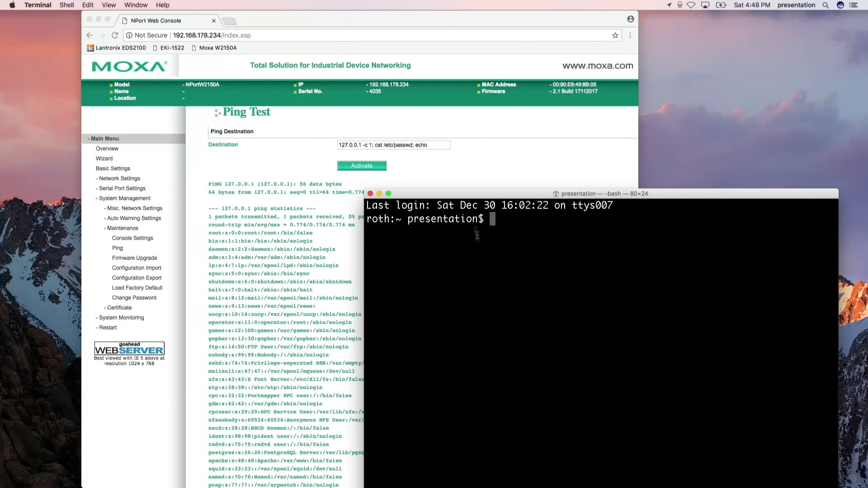
Task: Open the Terminal menu
Action: (38, 5)
